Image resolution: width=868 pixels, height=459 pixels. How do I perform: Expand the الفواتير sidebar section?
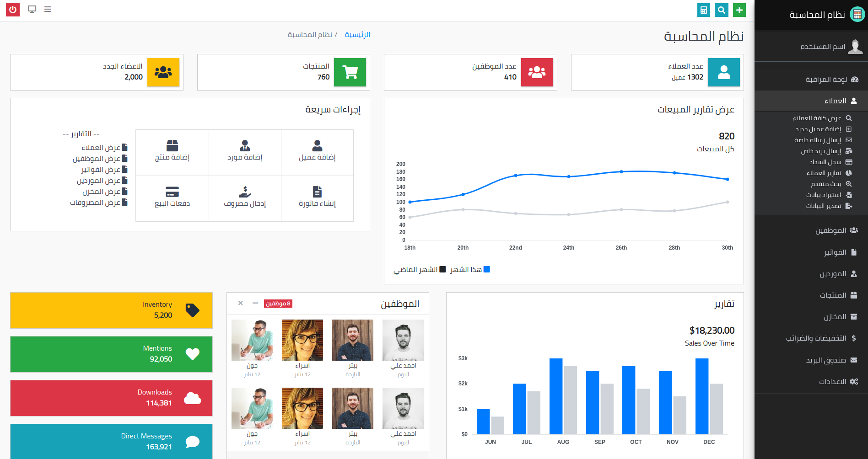click(x=811, y=252)
